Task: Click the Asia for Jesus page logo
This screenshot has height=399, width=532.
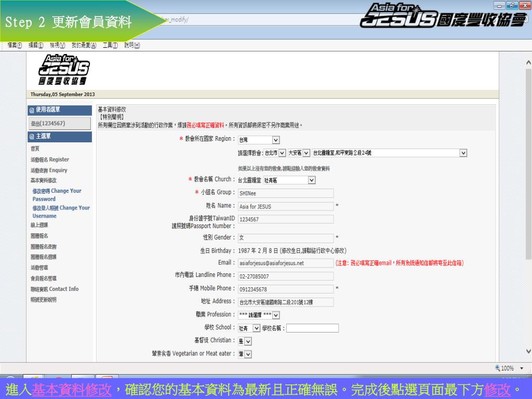Action: pos(64,69)
